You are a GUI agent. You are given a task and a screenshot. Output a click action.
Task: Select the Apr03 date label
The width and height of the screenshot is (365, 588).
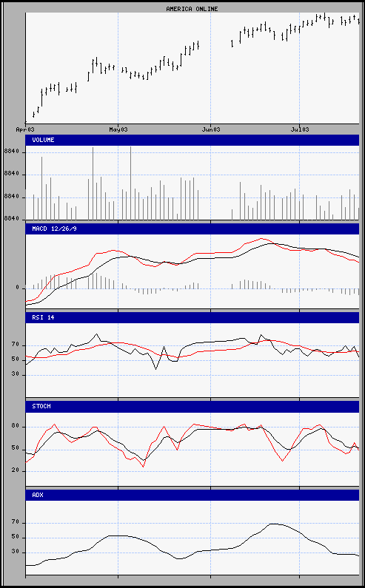[25, 129]
